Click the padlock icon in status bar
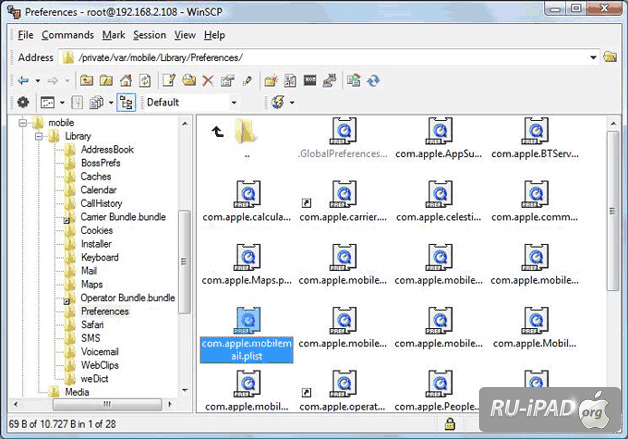 point(450,424)
